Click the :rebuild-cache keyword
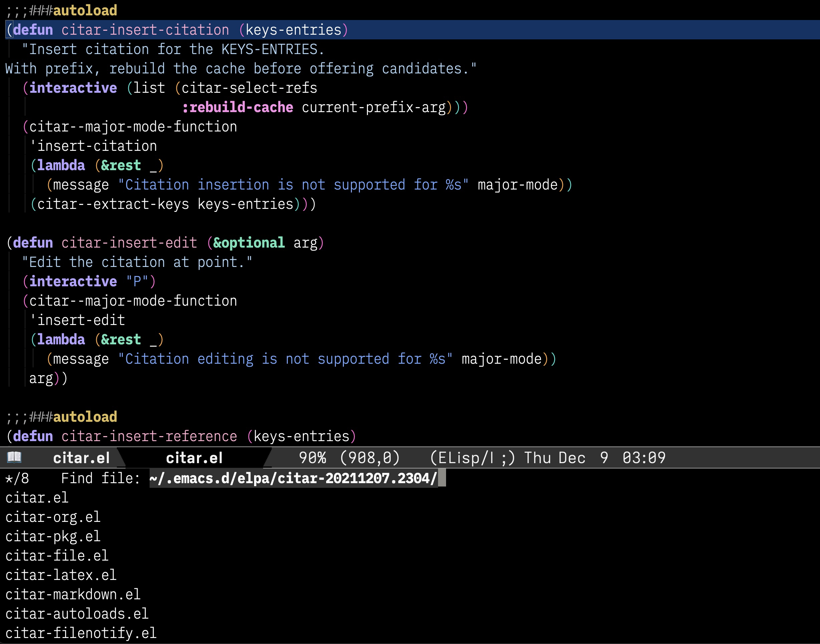Image resolution: width=820 pixels, height=644 pixels. coord(238,107)
